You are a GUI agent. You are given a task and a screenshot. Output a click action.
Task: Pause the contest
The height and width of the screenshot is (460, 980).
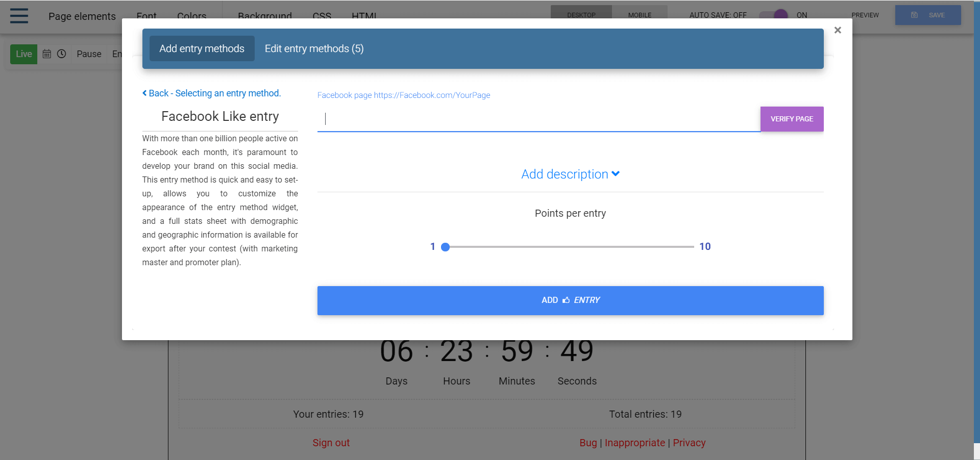(89, 54)
